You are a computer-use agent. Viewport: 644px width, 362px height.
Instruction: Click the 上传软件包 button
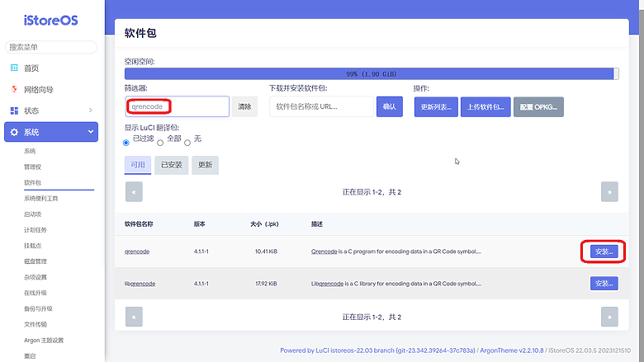[x=485, y=107]
